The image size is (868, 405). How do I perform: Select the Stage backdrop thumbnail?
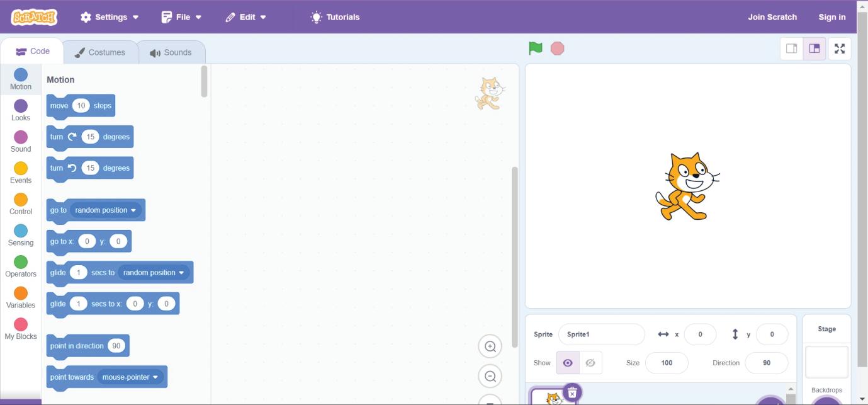[826, 362]
